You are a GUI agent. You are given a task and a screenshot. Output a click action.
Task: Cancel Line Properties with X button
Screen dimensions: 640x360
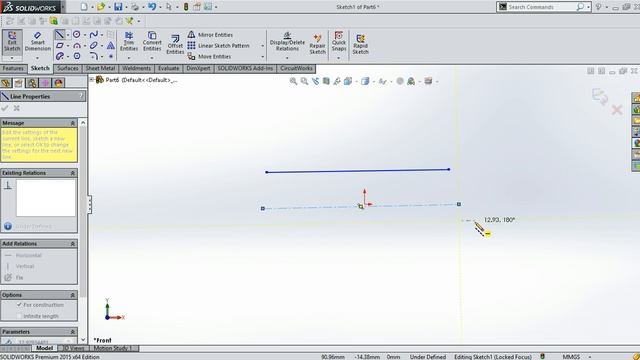point(17,108)
